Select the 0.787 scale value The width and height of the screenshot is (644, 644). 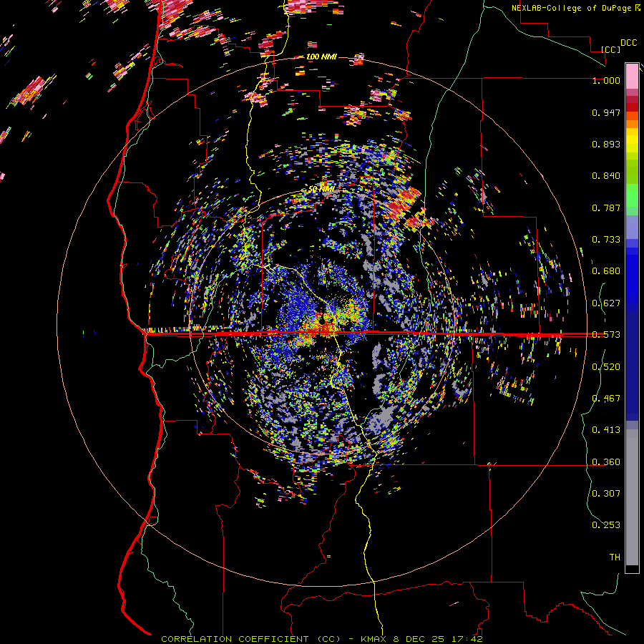606,208
